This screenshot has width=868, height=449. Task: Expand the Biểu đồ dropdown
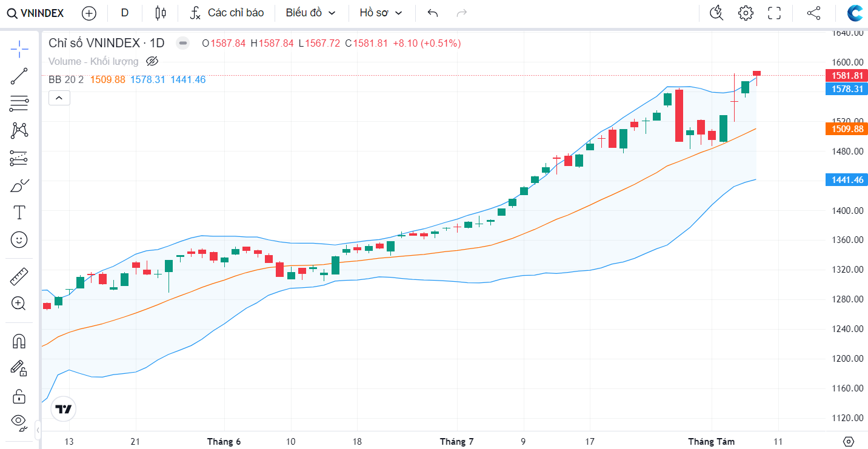(x=310, y=13)
